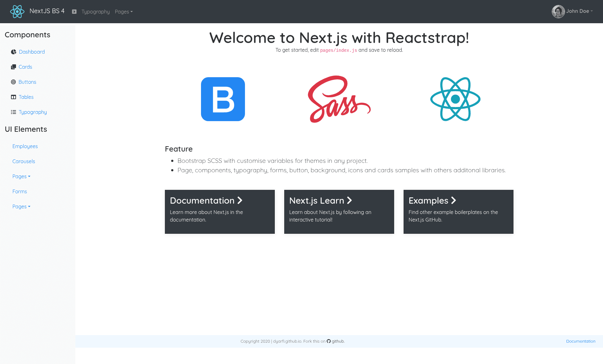This screenshot has height=364, width=603.
Task: Open Typography in the sidebar
Action: click(x=33, y=112)
